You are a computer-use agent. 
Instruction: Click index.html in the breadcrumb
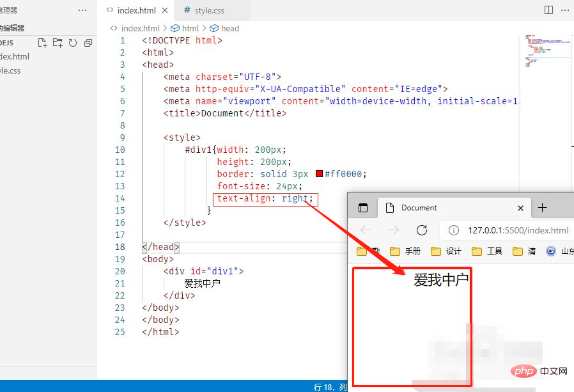click(140, 28)
